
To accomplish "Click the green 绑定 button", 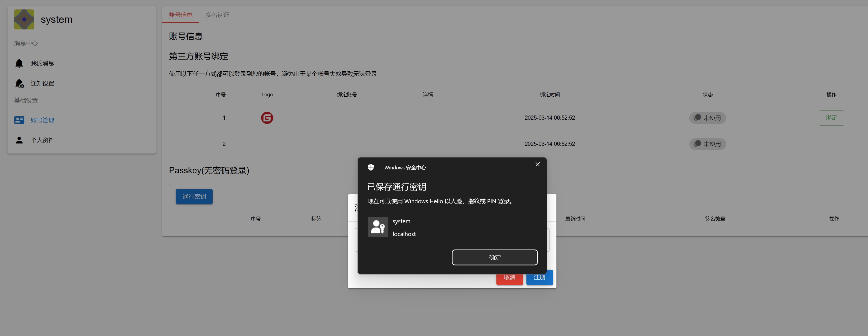I will tap(831, 118).
